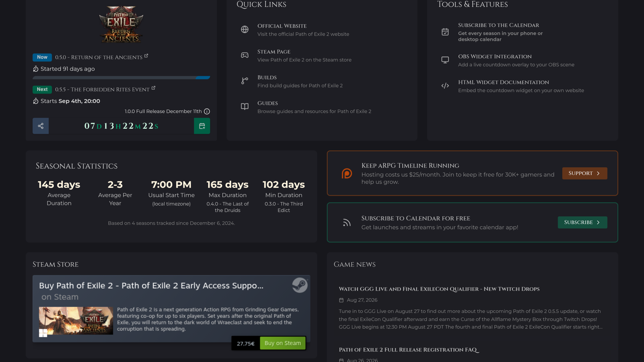644x362 pixels.
Task: Click the 27,75€ price label
Action: (246, 343)
